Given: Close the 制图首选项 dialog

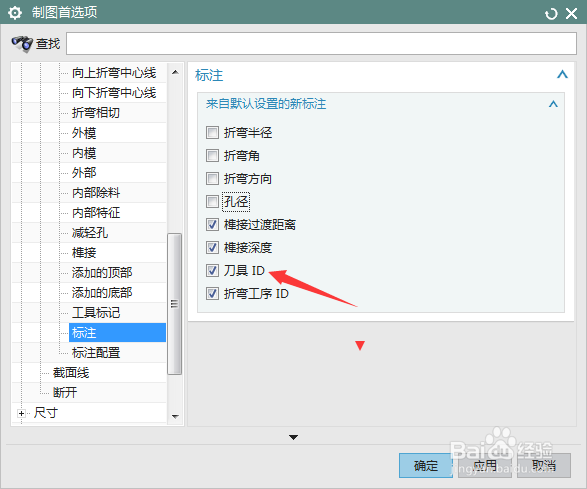Looking at the screenshot, I should tap(571, 14).
